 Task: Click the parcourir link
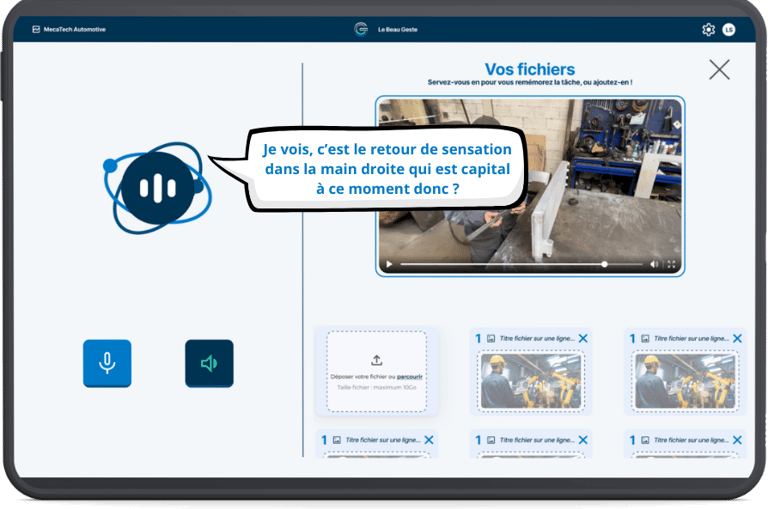(x=409, y=377)
